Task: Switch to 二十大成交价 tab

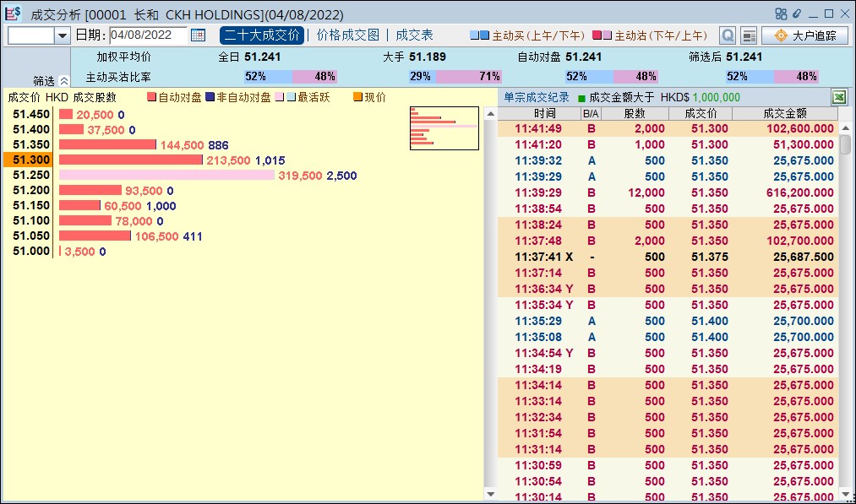Action: point(261,35)
